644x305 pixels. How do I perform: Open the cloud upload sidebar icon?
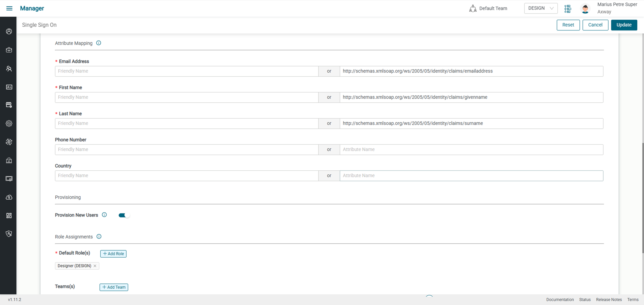pos(9,197)
